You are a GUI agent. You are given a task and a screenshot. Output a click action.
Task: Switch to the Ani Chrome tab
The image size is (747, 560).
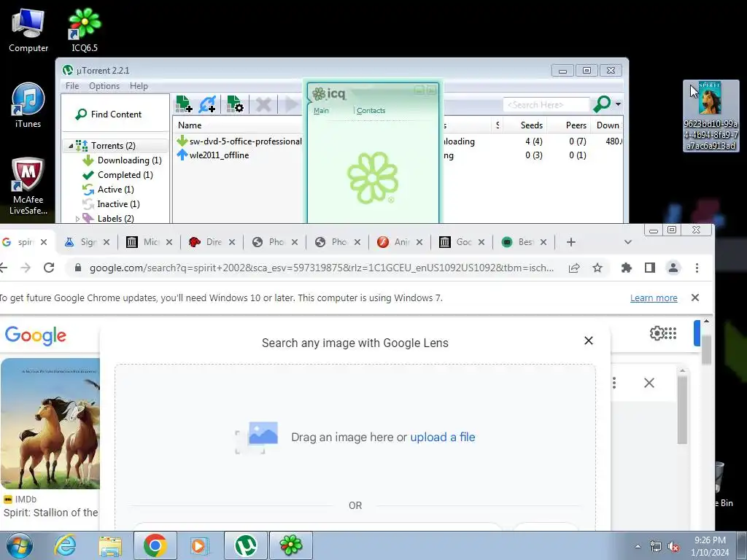tap(399, 242)
